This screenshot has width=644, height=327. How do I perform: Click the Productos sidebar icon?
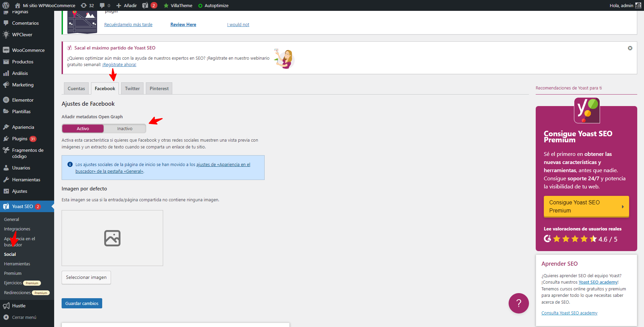[x=6, y=62]
